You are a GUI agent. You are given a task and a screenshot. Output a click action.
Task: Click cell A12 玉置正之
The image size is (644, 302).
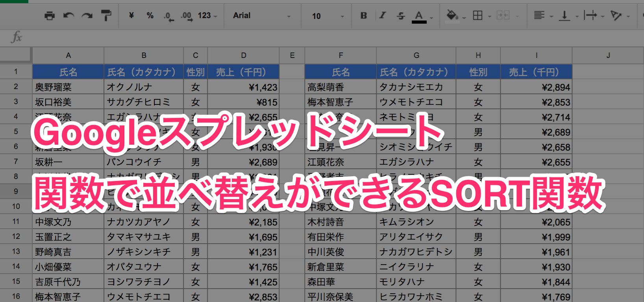[x=68, y=237]
